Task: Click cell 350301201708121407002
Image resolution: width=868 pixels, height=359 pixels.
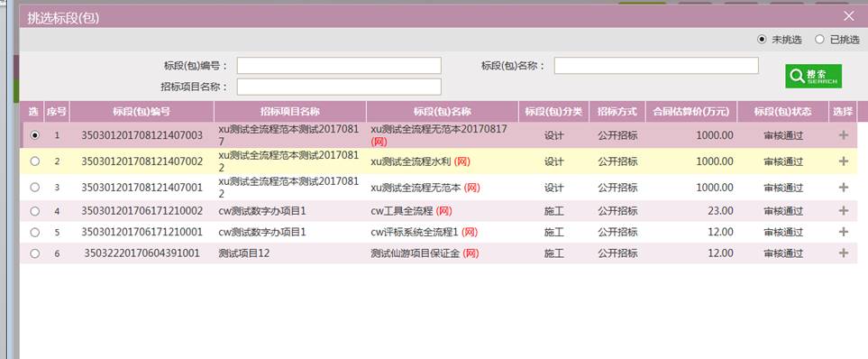Action: click(x=142, y=161)
